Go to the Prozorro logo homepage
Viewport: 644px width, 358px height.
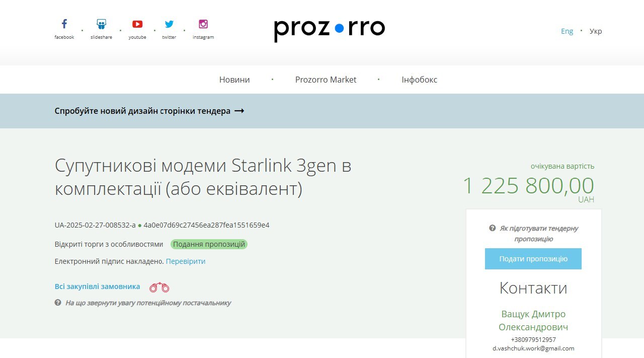point(330,30)
